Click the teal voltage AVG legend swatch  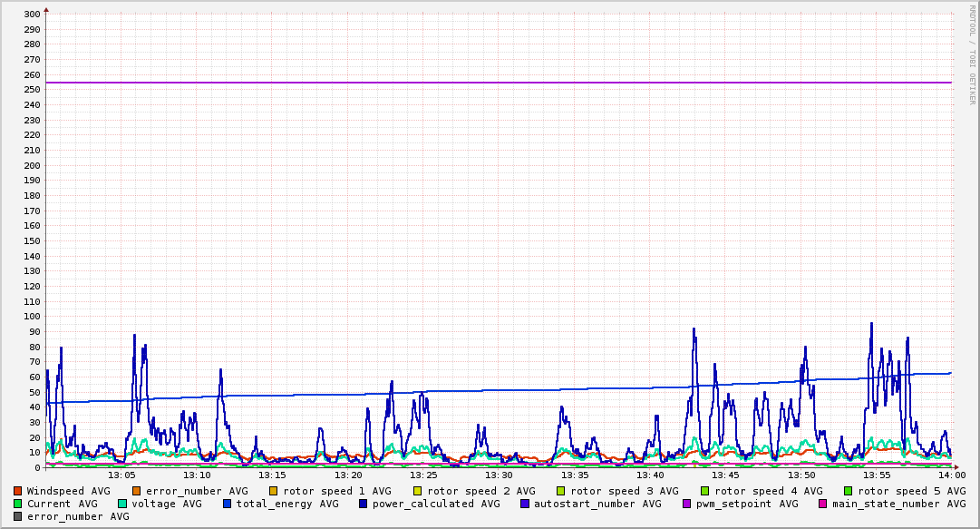tap(122, 504)
